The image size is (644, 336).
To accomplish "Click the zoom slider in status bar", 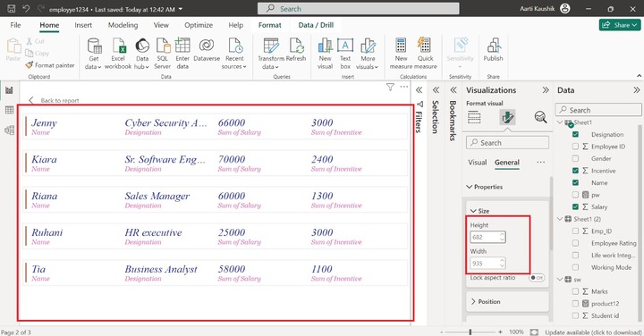I will (470, 332).
